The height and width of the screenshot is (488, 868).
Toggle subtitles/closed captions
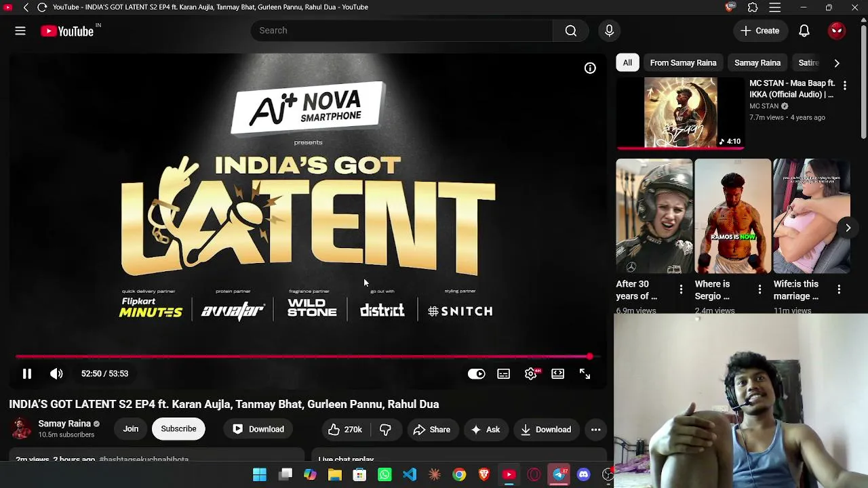[503, 374]
